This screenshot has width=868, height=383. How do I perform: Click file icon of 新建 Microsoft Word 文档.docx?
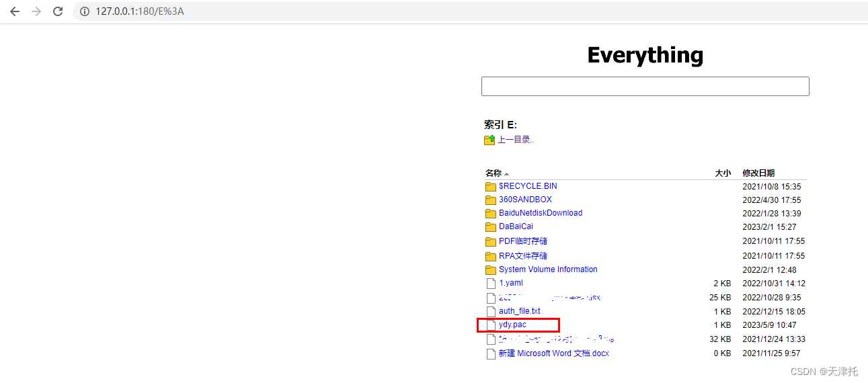point(491,353)
